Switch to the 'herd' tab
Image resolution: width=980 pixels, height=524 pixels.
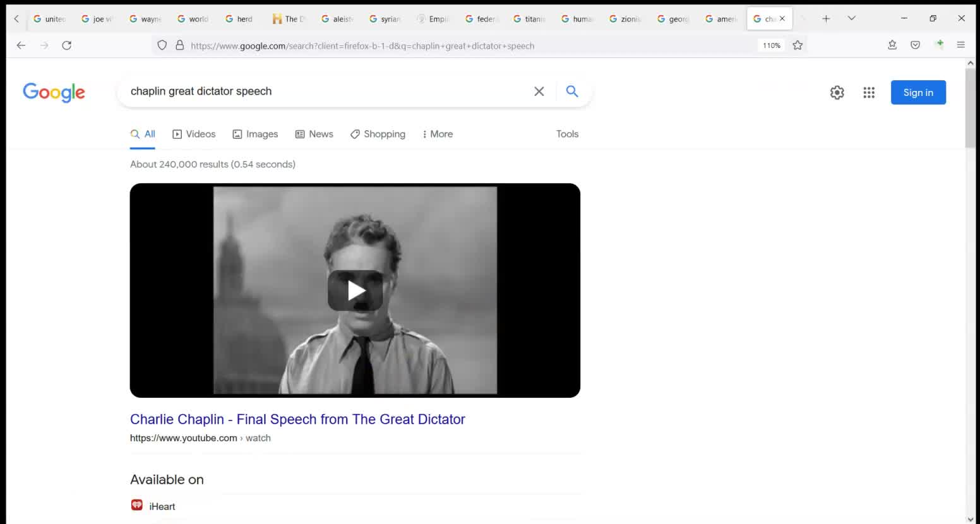241,19
